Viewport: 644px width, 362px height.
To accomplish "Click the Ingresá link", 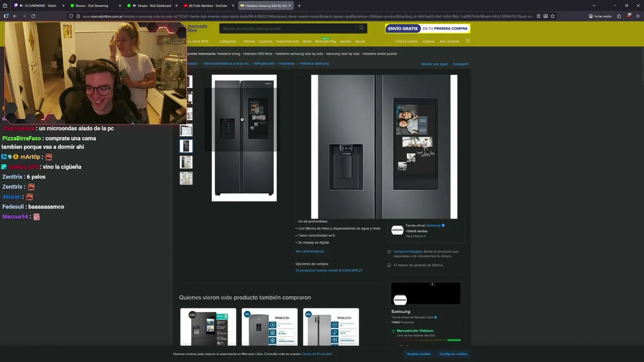I will point(429,41).
